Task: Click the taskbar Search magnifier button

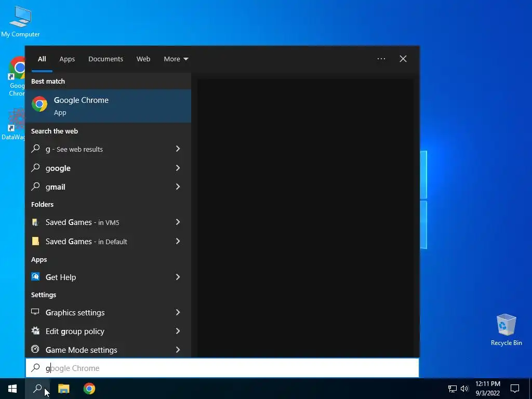Action: tap(37, 389)
